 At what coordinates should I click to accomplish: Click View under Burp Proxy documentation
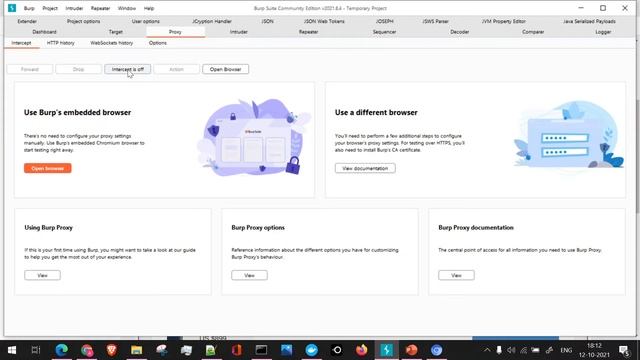tap(456, 275)
